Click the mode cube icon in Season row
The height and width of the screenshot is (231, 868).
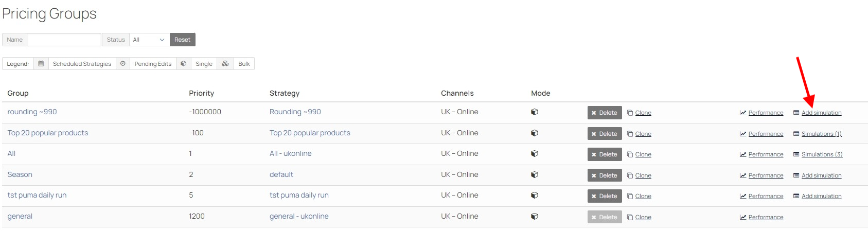(535, 175)
